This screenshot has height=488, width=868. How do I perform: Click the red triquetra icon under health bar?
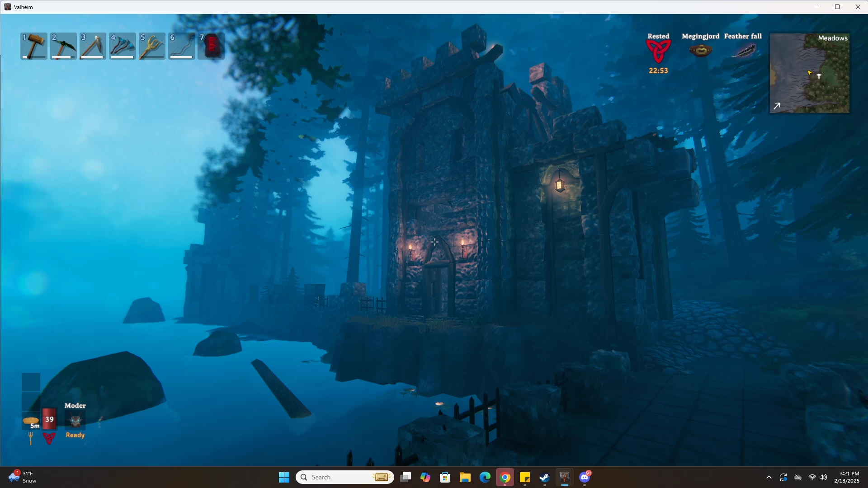click(x=49, y=438)
